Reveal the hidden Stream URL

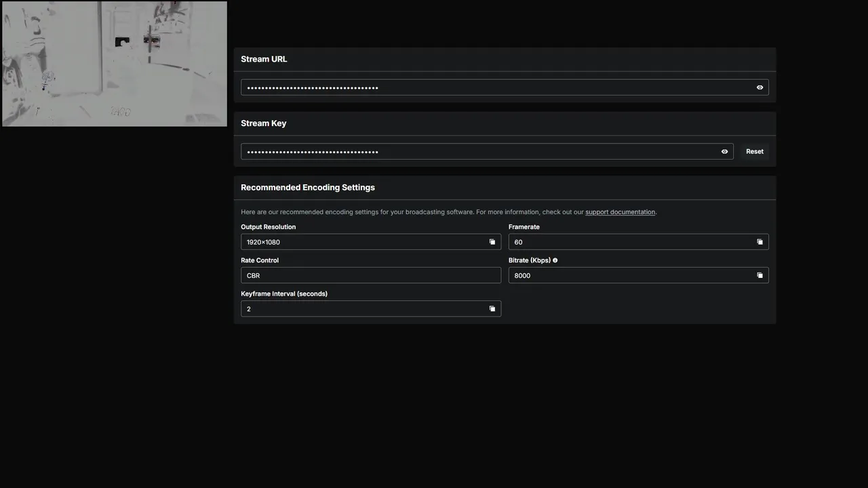click(759, 87)
